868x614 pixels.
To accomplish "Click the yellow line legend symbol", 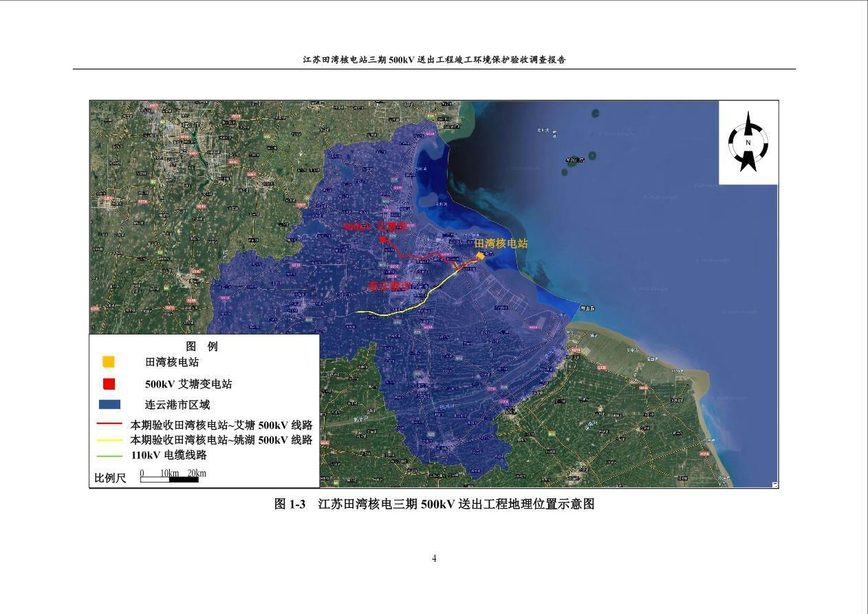I will pyautogui.click(x=109, y=440).
